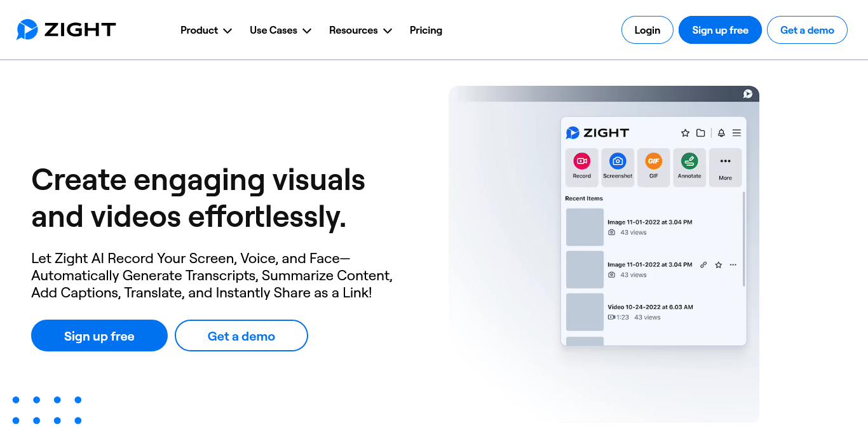868x434 pixels.
Task: Click the Zight logo in the site navigation bar
Action: pyautogui.click(x=66, y=29)
